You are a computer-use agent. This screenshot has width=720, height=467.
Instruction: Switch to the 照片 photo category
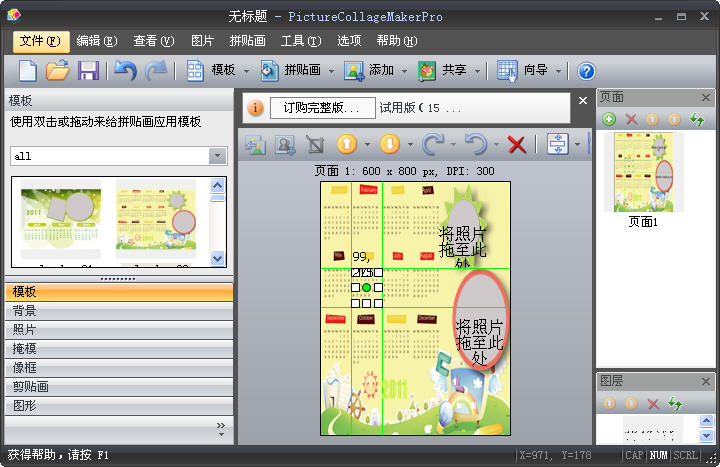[x=119, y=330]
